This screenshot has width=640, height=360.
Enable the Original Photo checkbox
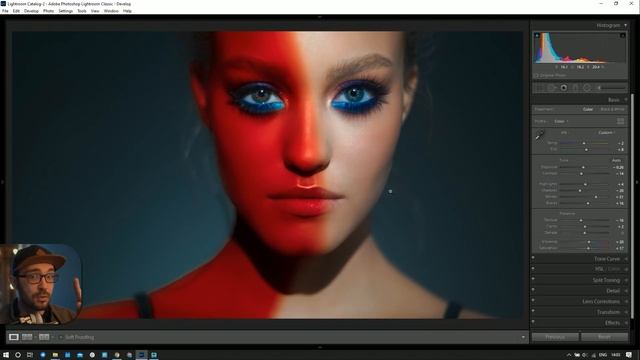click(536, 76)
